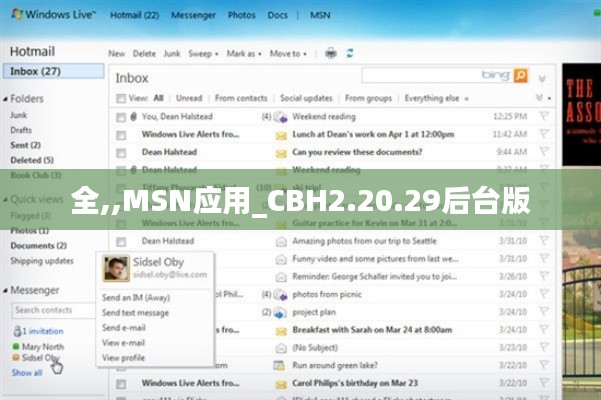Image resolution: width=601 pixels, height=400 pixels.
Task: Switch to the Unread filter tab
Action: tap(189, 99)
